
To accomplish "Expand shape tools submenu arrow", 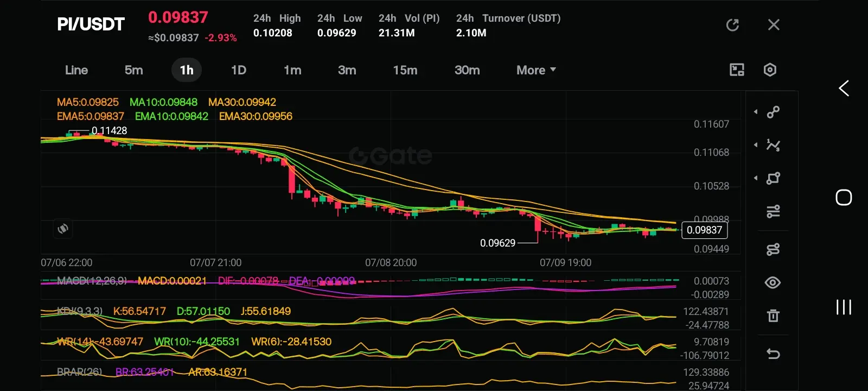I will tap(756, 178).
